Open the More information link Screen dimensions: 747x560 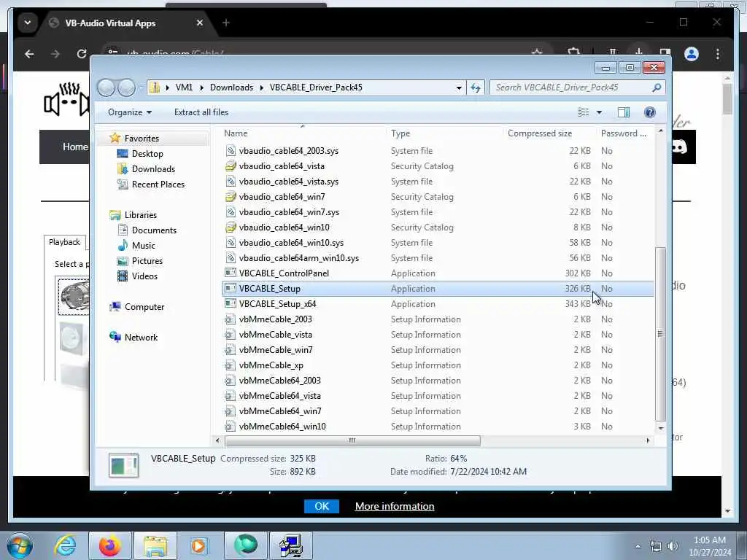click(395, 506)
